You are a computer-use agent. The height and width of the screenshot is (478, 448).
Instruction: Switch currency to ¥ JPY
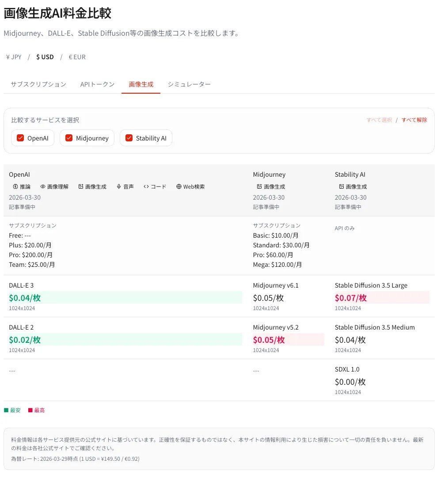tap(14, 57)
